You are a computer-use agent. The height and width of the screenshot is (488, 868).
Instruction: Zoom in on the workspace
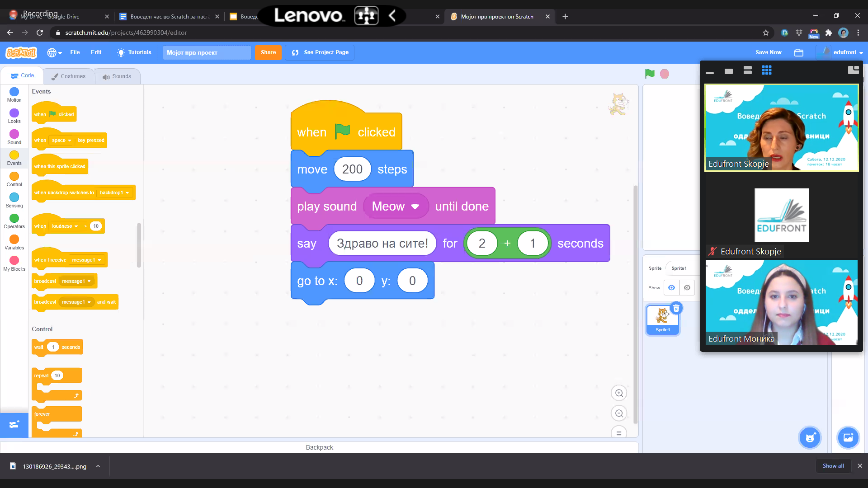619,393
